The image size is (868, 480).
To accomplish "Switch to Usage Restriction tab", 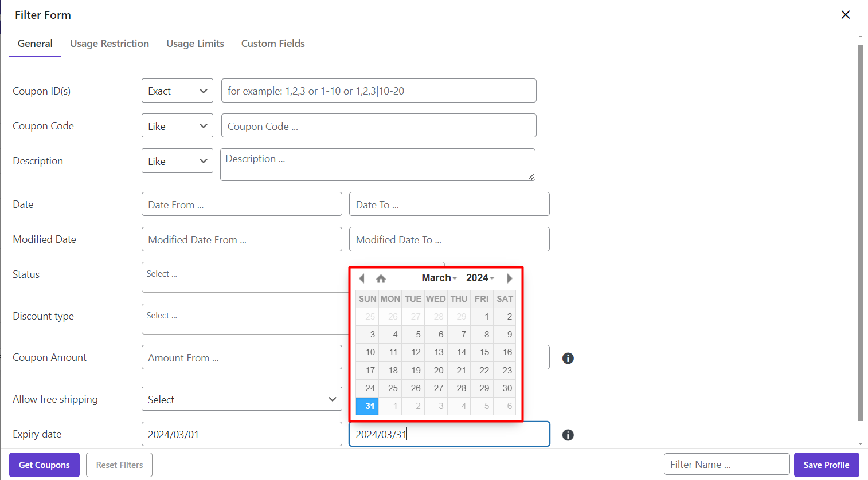I will pyautogui.click(x=110, y=44).
